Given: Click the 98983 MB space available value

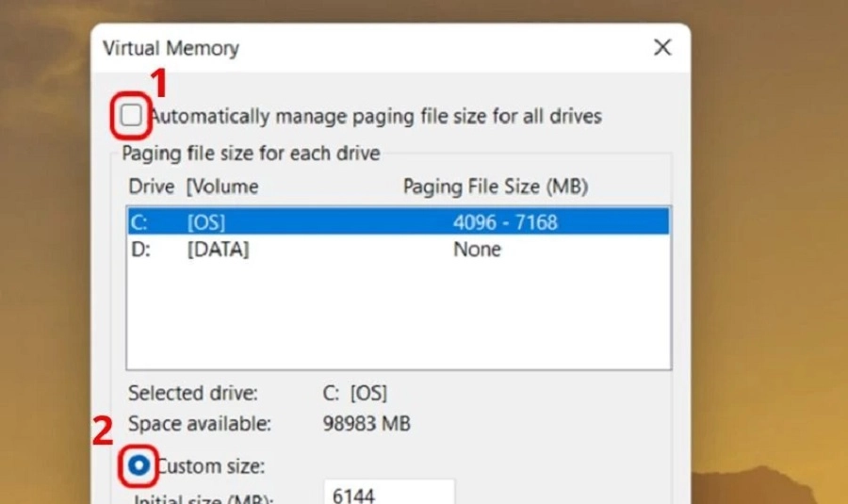Looking at the screenshot, I should click(x=367, y=424).
